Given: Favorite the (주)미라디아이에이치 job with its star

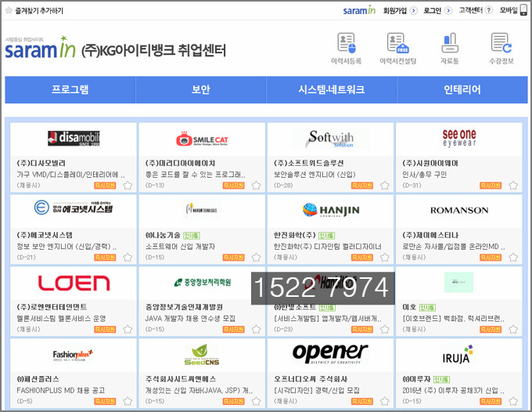Looking at the screenshot, I should click(256, 186).
